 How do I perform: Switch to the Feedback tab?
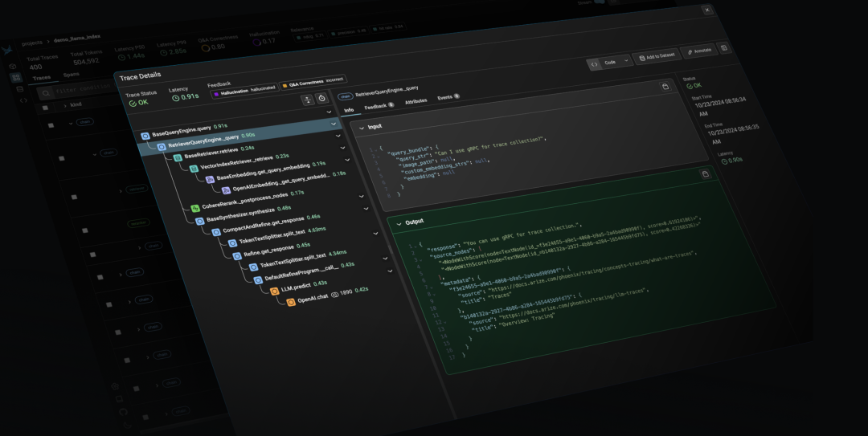pos(379,106)
